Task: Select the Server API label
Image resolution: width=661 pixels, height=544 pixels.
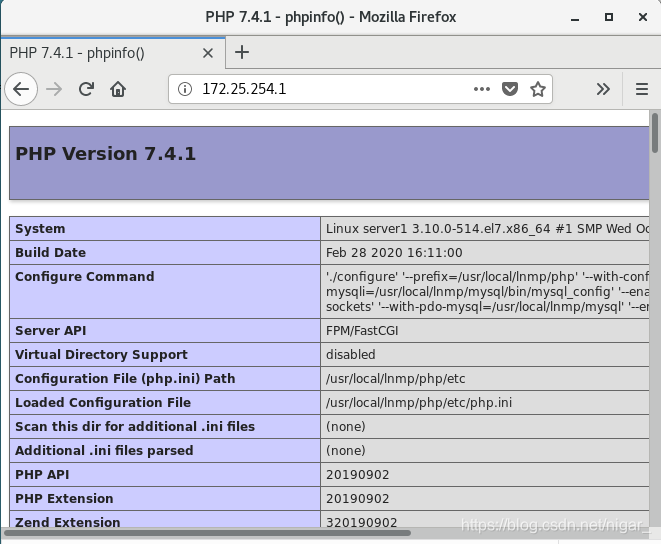Action: pyautogui.click(x=51, y=331)
